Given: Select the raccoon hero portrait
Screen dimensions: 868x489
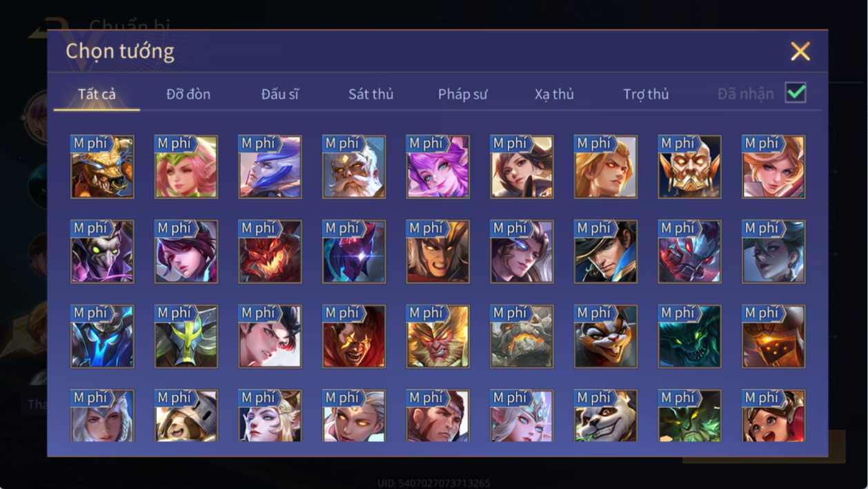Looking at the screenshot, I should pos(606,337).
